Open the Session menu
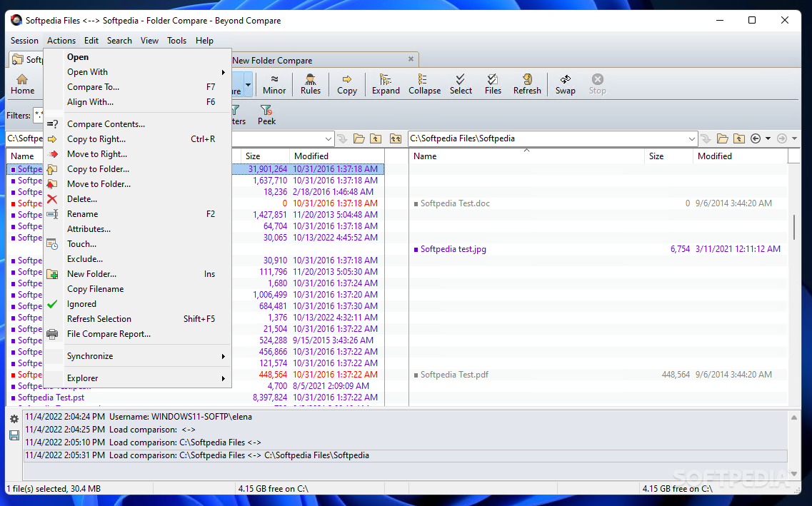This screenshot has height=506, width=812. pos(24,41)
